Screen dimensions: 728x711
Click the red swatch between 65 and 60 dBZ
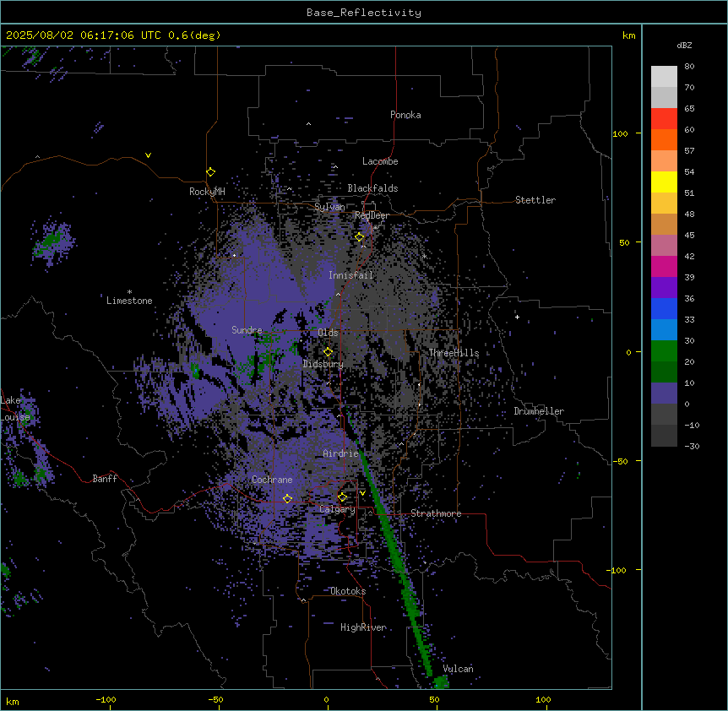[664, 119]
